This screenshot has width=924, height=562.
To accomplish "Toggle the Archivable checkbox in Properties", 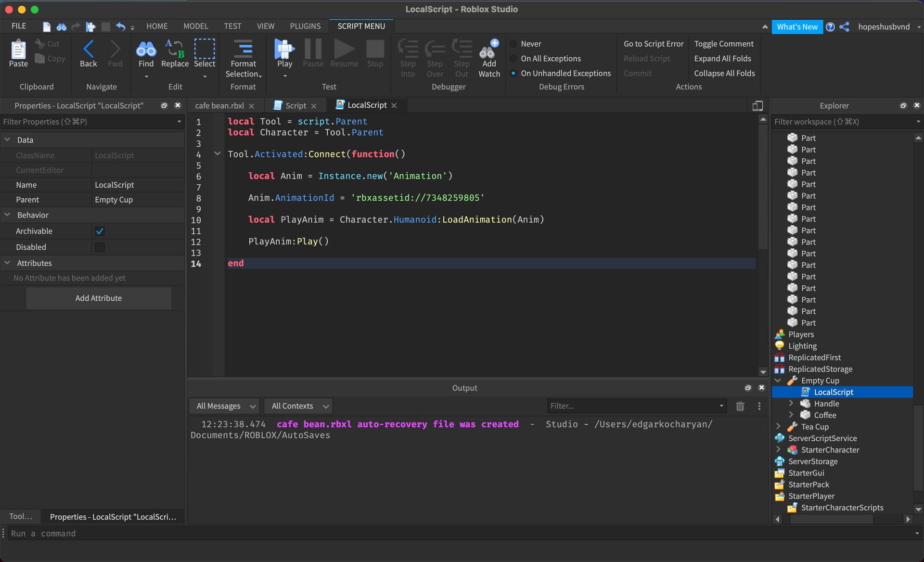I will pyautogui.click(x=99, y=231).
